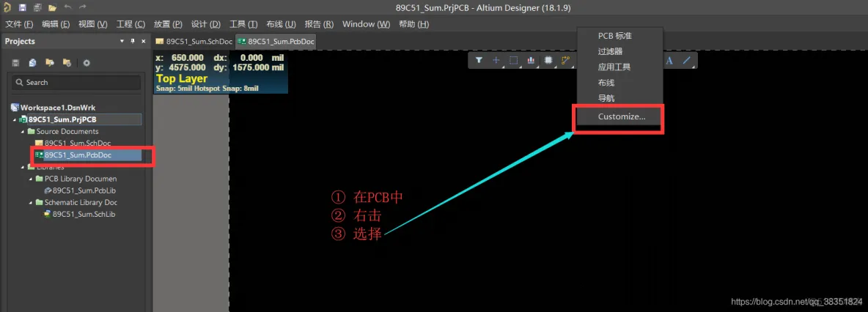Image resolution: width=868 pixels, height=312 pixels.
Task: Click the Projects panel Search field
Action: (x=76, y=83)
